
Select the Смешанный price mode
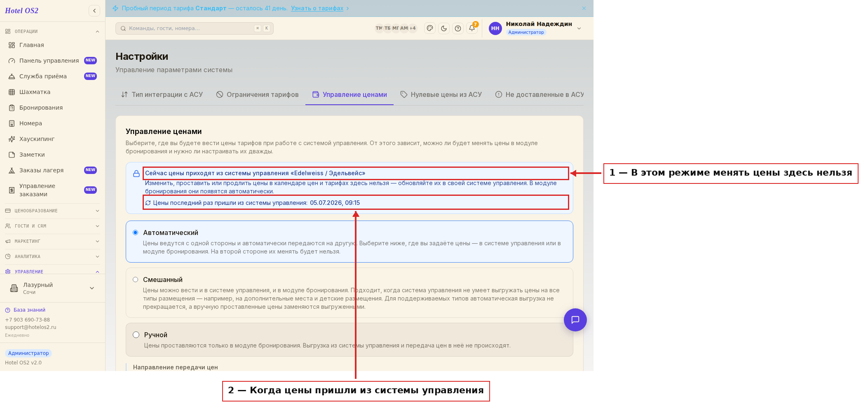click(135, 279)
